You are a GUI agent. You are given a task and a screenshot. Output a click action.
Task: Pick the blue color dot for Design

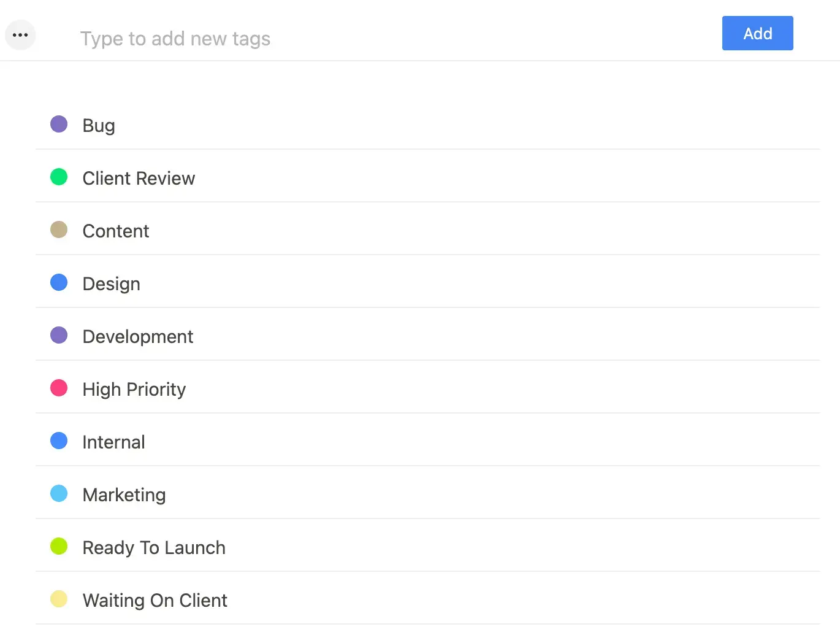pos(59,283)
